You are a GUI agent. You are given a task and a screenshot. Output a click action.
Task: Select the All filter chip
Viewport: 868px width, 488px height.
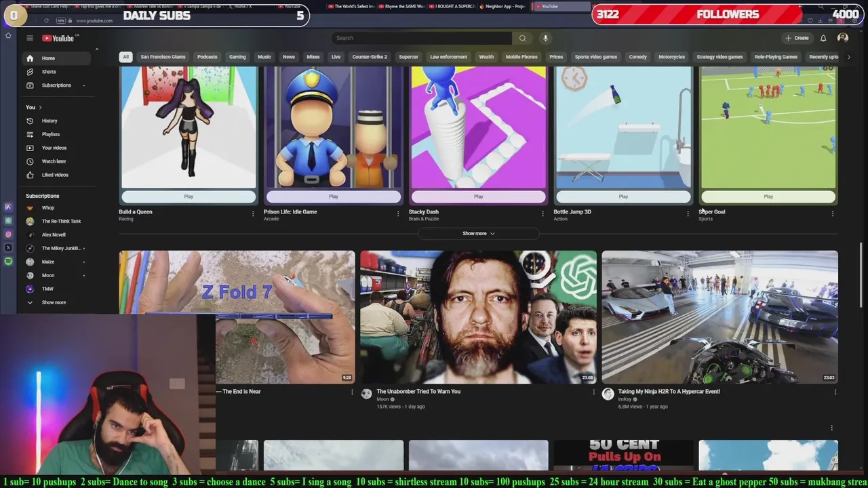[125, 57]
